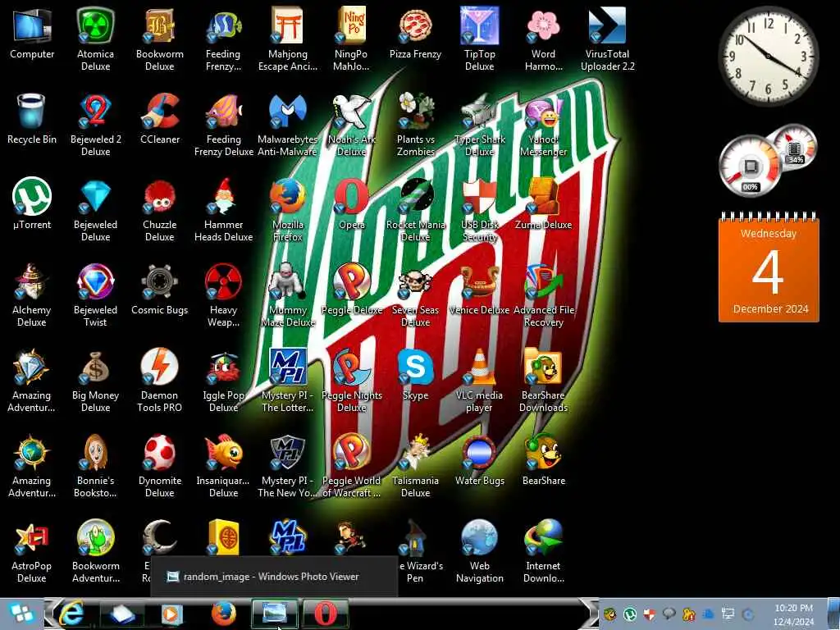840x630 pixels.
Task: Select the Advanced File Recovery shortcut
Action: [x=543, y=295]
